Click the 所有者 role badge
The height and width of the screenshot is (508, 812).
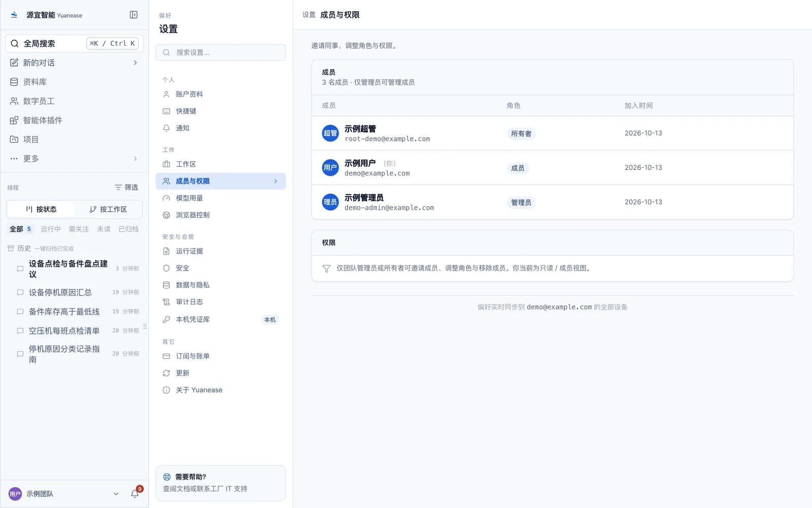pos(521,134)
